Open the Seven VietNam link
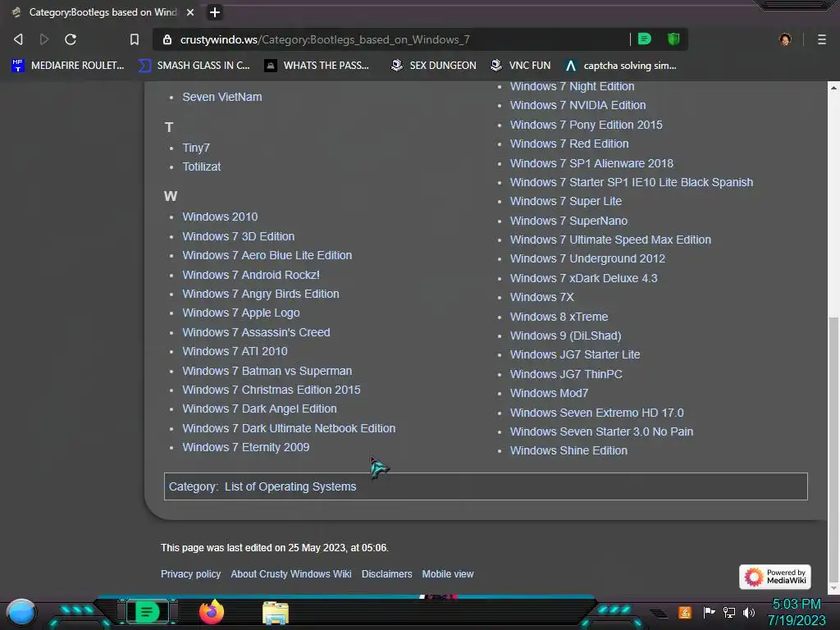This screenshot has width=840, height=630. coord(221,97)
